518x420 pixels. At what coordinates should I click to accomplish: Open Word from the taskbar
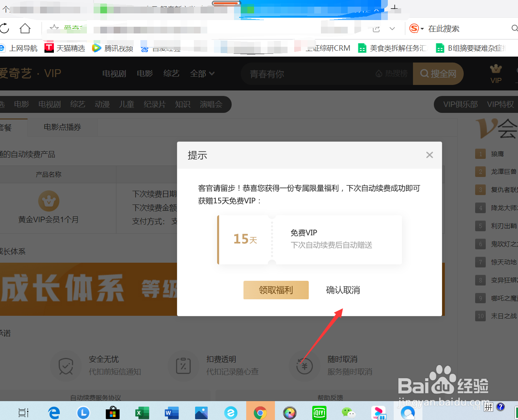point(171,413)
